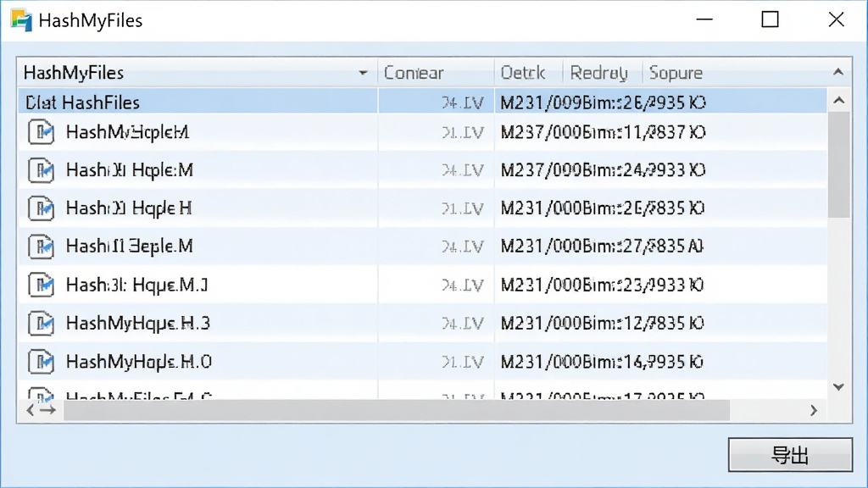Click file icon next to HashMyHcpleM
Image resolution: width=868 pixels, height=488 pixels.
tap(41, 132)
